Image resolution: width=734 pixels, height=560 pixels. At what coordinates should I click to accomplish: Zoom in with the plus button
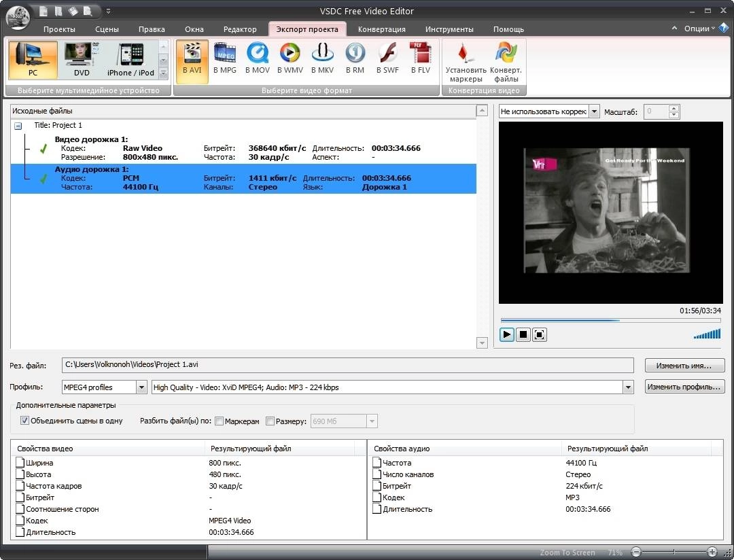pos(712,552)
